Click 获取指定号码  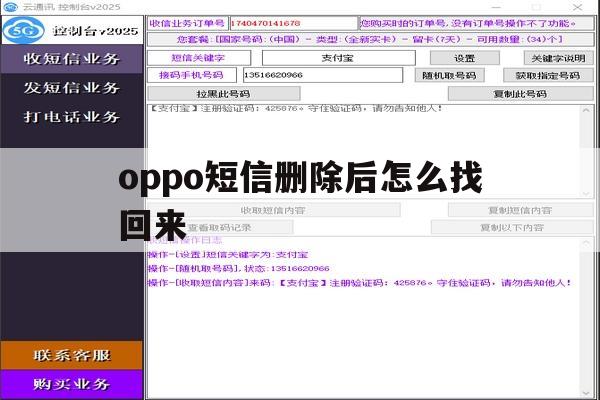pyautogui.click(x=548, y=75)
